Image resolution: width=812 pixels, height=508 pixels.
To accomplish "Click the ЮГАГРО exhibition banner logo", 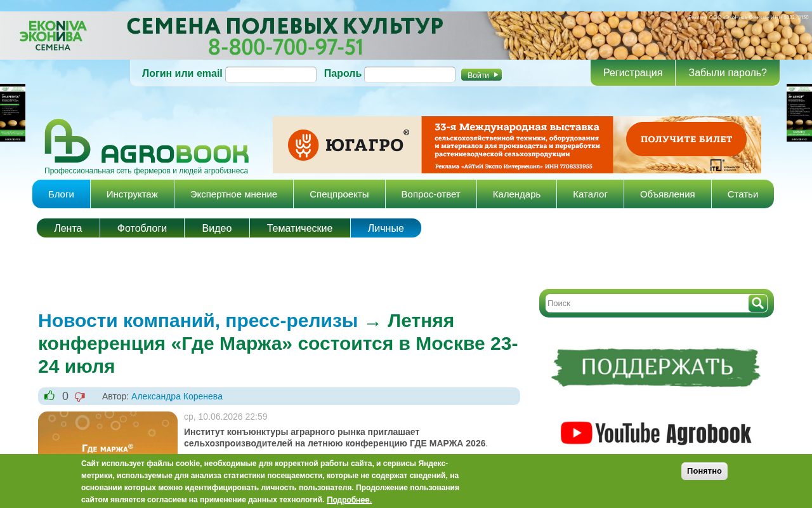I will click(347, 145).
